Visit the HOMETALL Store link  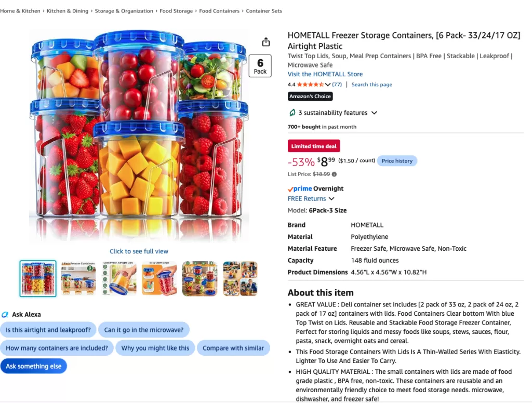325,74
